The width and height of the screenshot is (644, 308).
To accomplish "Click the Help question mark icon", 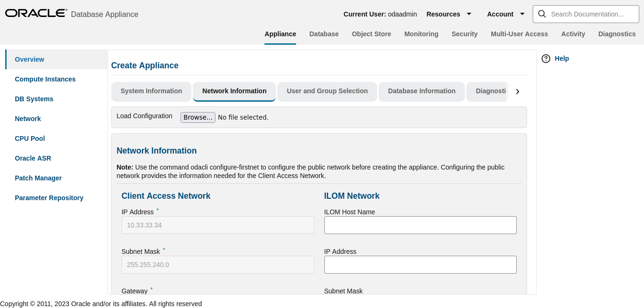I will pyautogui.click(x=546, y=58).
